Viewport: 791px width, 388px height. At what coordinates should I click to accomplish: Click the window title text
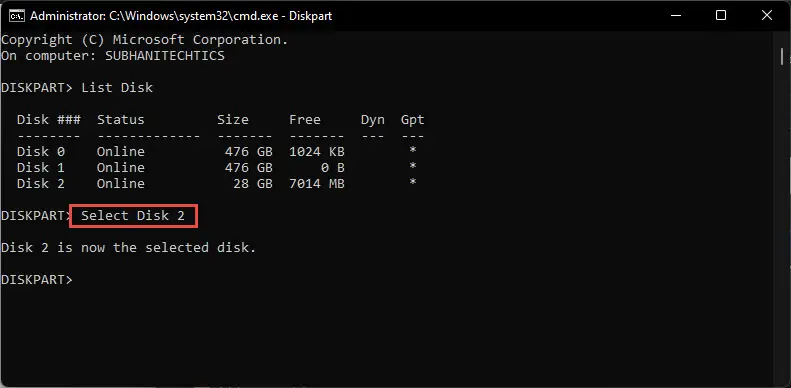181,16
